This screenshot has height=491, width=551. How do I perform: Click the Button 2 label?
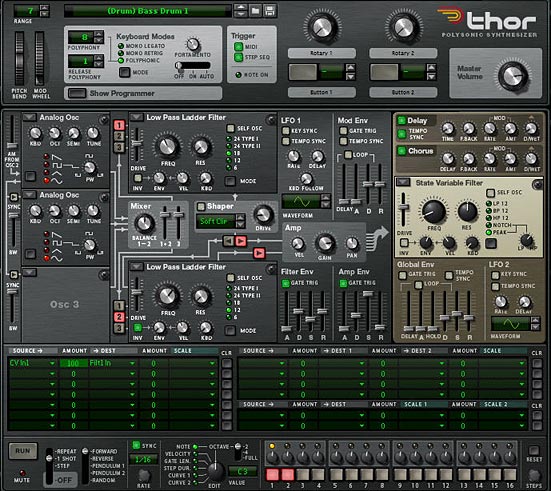[x=403, y=92]
